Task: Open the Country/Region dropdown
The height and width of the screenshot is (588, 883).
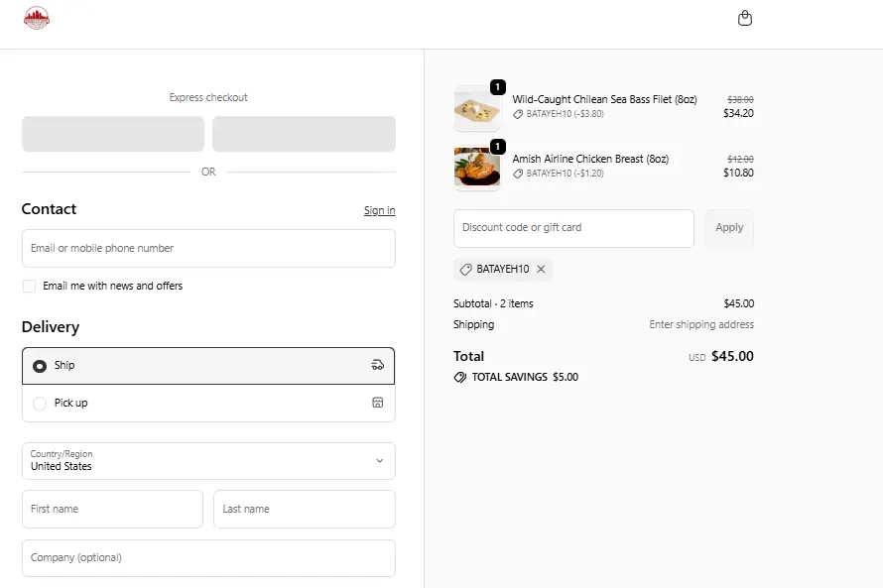Action: tap(208, 461)
